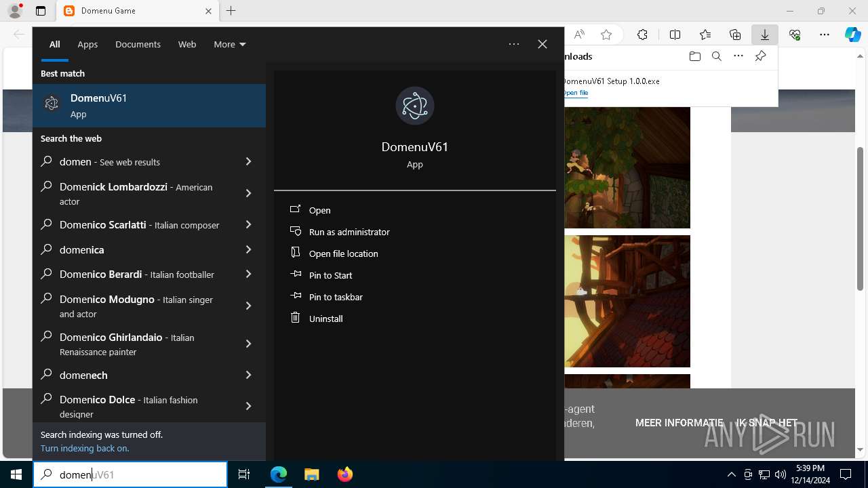Click Turn indexing back on link
The width and height of the screenshot is (868, 488).
(85, 448)
